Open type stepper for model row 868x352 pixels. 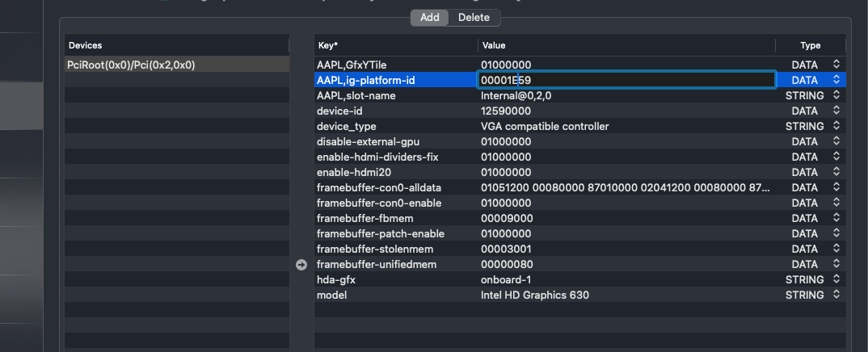point(836,295)
